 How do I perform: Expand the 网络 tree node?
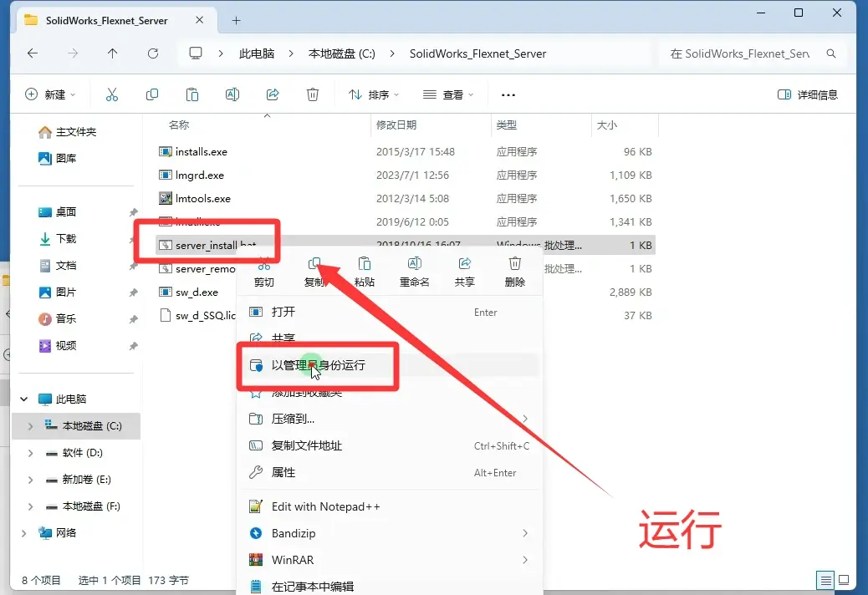pos(23,533)
